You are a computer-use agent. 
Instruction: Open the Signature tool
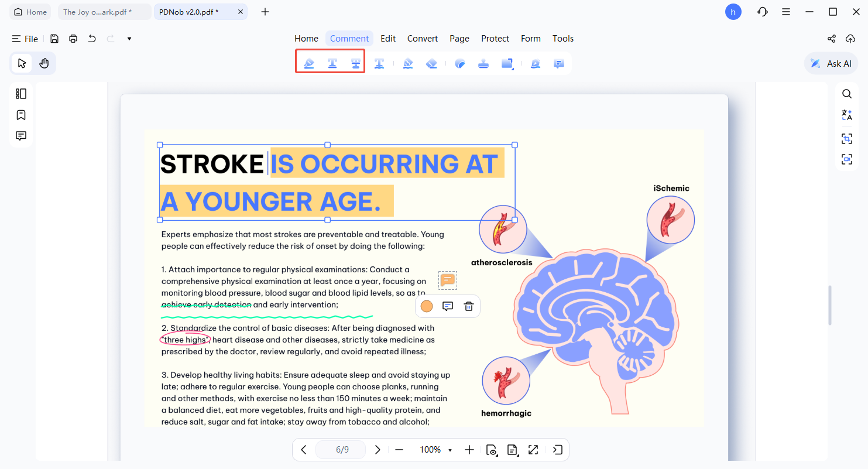click(x=535, y=63)
